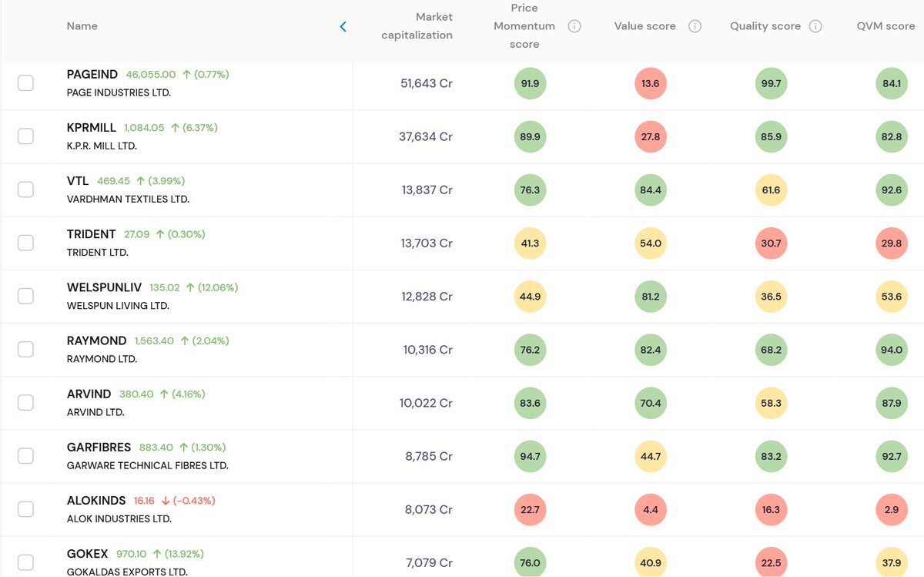The width and height of the screenshot is (924, 577).
Task: Click GOKEX quality score 22.5 badge
Action: coord(771,562)
